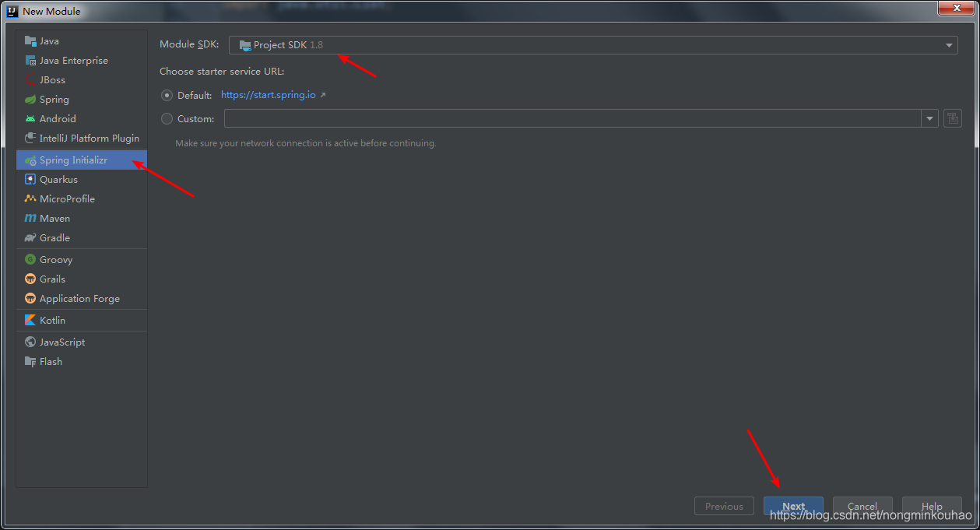Viewport: 980px width, 530px height.
Task: Choose the Maven label
Action: (54, 219)
